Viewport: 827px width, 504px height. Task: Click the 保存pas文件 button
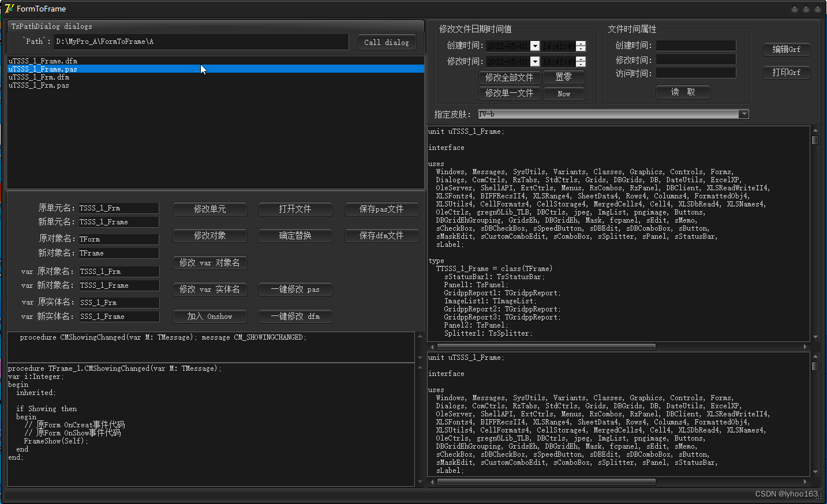(381, 209)
